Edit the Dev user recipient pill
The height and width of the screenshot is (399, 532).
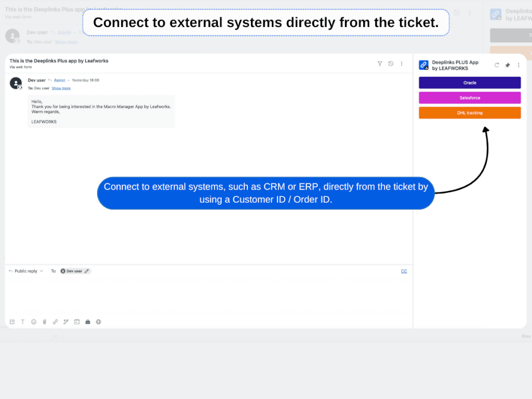point(87,271)
